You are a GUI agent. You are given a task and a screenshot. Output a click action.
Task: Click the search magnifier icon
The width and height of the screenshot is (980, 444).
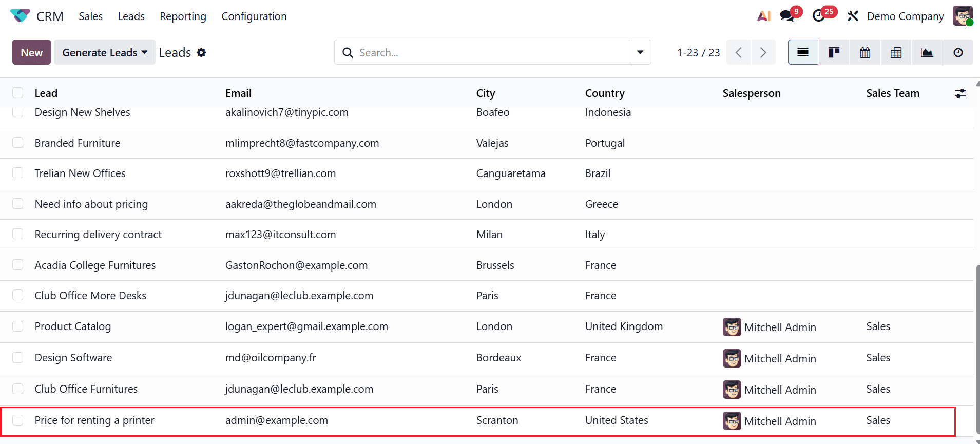coord(348,52)
